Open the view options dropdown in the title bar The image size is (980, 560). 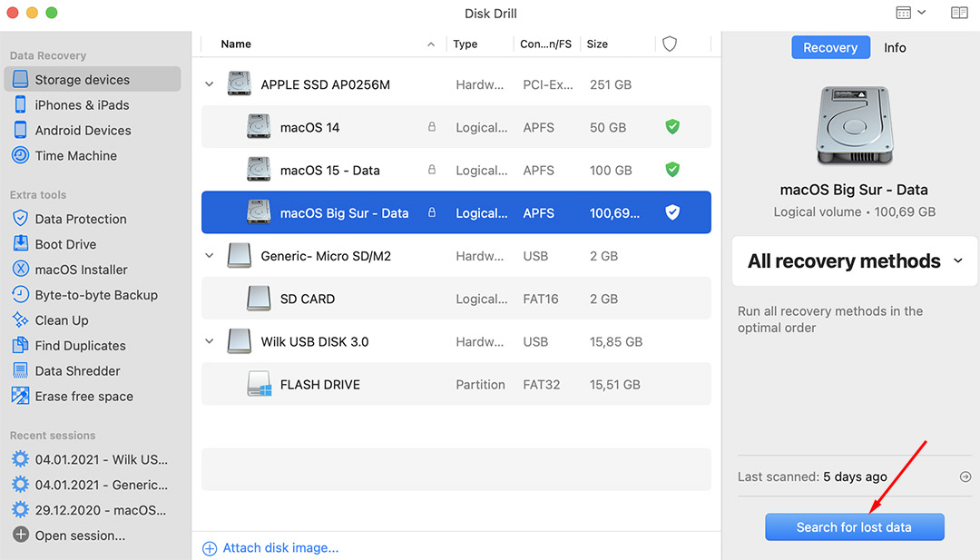(x=911, y=13)
